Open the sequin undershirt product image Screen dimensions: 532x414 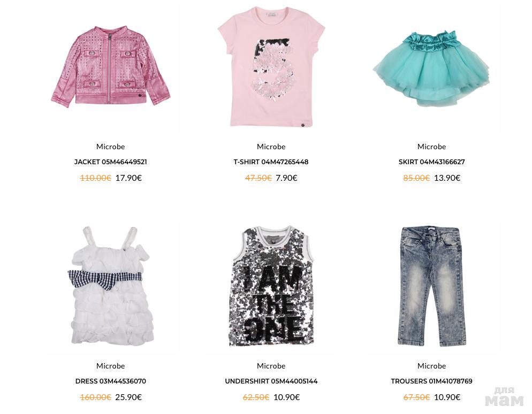point(271,286)
